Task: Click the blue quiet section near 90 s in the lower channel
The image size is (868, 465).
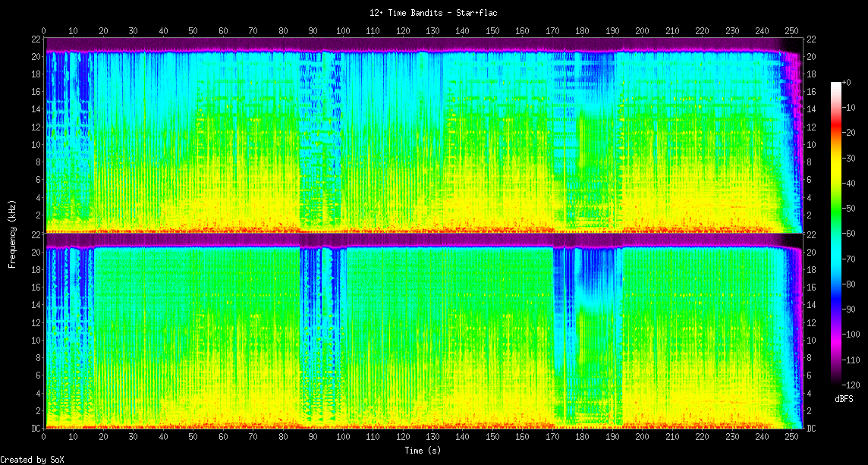Action: 313,319
